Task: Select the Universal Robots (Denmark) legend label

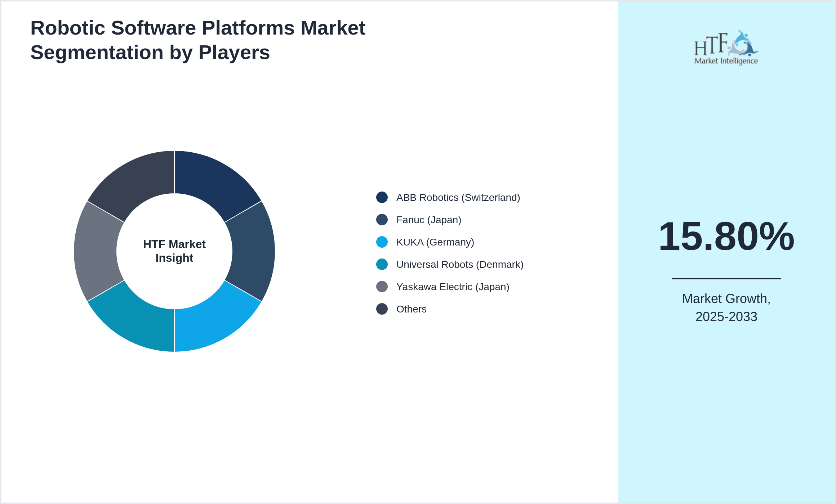Action: [460, 264]
